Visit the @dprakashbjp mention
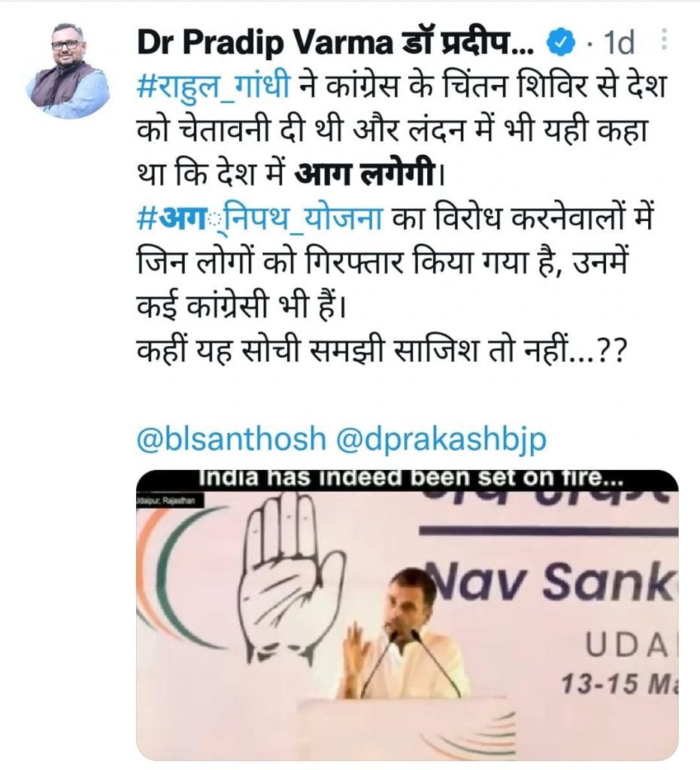Screen dimensions: 700x770 tap(441, 438)
